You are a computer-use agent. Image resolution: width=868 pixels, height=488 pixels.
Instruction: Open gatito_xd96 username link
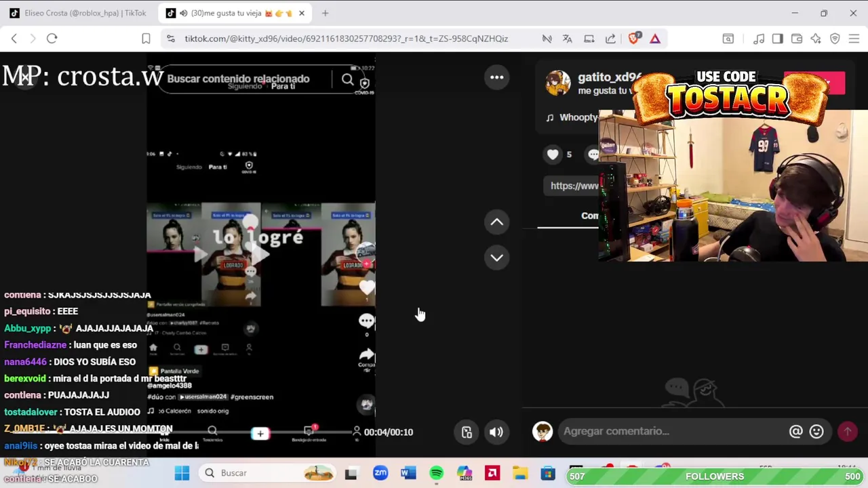[610, 77]
